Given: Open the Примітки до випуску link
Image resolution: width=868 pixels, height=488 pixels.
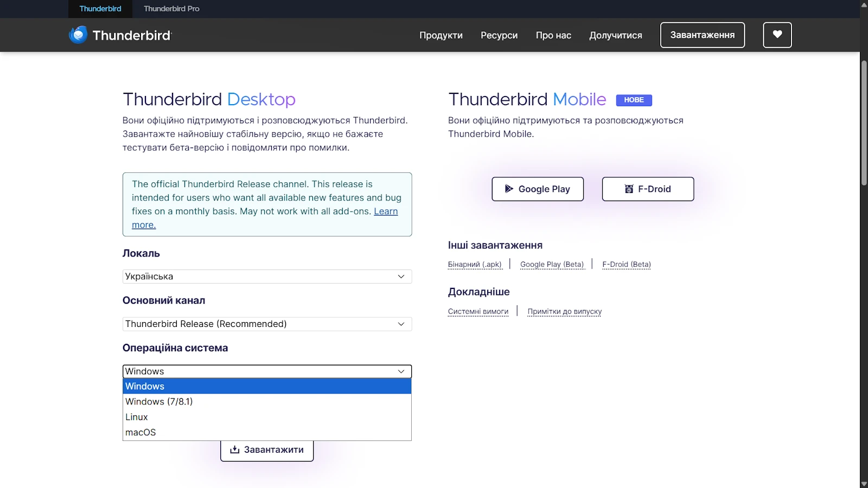Looking at the screenshot, I should click(x=565, y=311).
